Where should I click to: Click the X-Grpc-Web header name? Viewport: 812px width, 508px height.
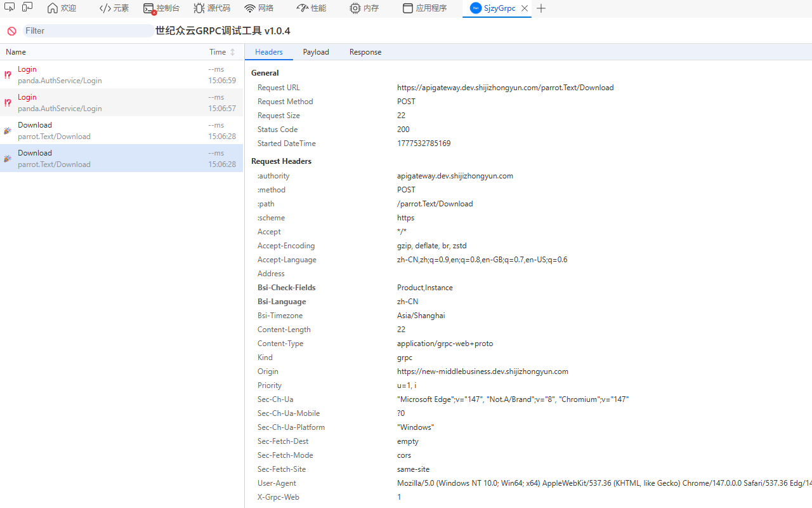(x=278, y=497)
